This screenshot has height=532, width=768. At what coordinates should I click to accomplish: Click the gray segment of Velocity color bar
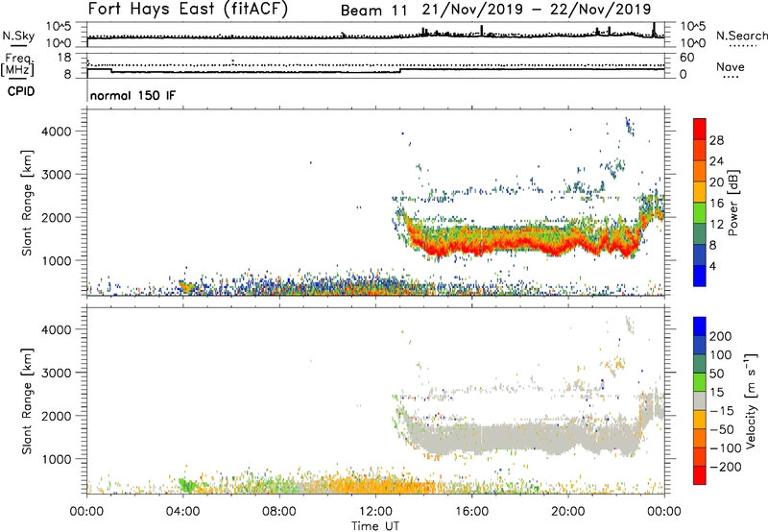[700, 400]
